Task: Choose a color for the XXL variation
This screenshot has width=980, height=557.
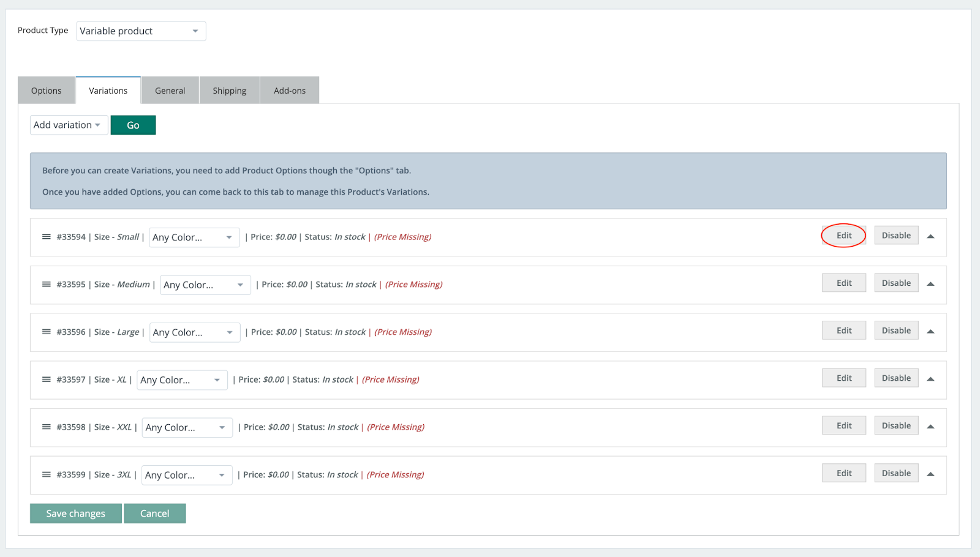Action: coord(187,428)
